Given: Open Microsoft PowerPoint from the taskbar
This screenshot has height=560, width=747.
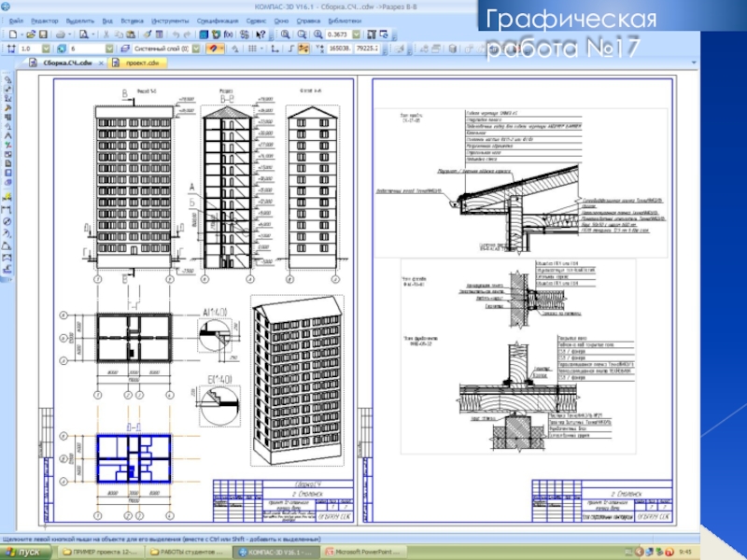Looking at the screenshot, I should [x=358, y=553].
